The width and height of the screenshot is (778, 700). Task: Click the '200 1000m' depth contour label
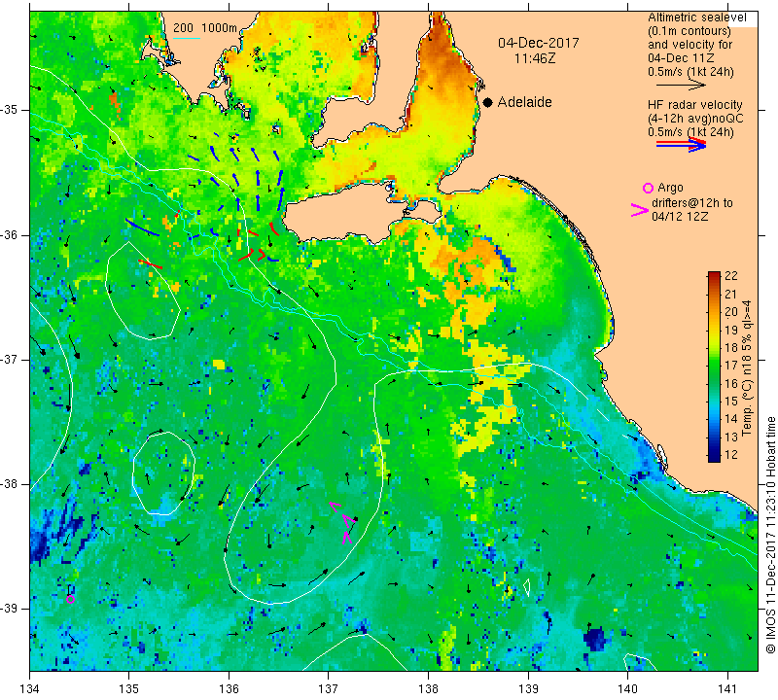tap(205, 28)
